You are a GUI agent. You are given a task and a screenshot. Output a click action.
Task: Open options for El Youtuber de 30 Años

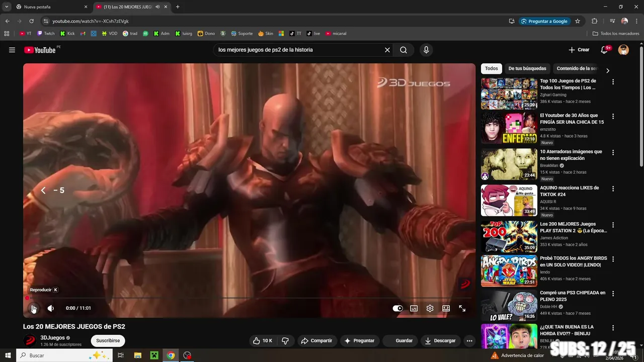click(x=613, y=116)
